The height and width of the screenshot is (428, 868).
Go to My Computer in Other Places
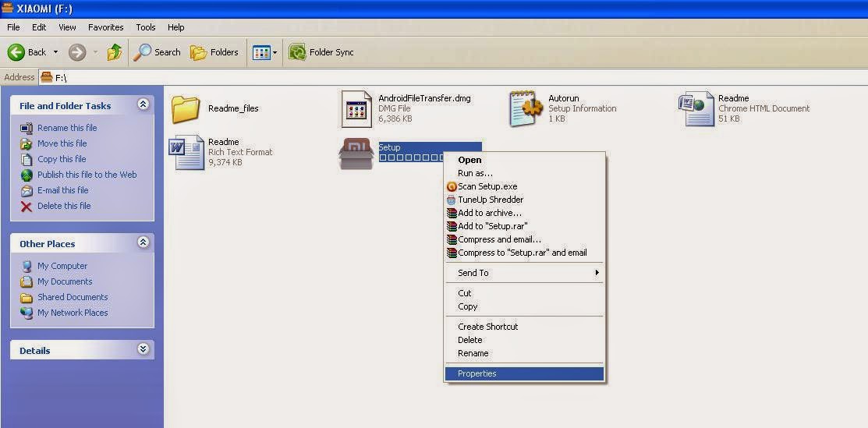62,266
